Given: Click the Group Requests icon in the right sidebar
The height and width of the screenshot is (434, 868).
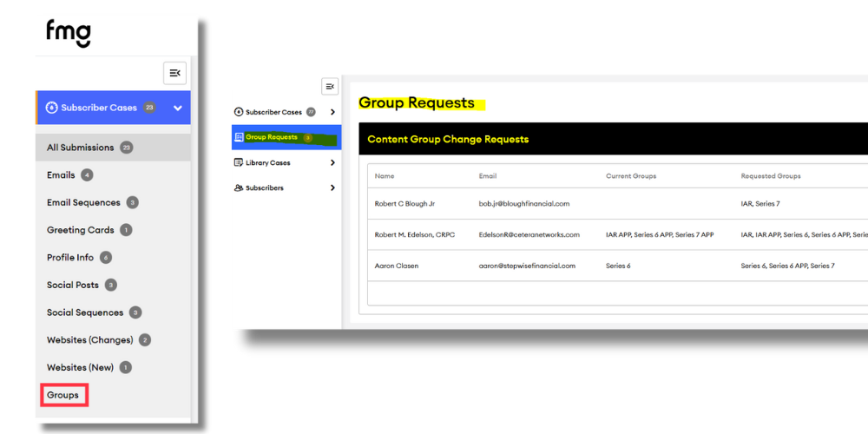Looking at the screenshot, I should pyautogui.click(x=239, y=137).
